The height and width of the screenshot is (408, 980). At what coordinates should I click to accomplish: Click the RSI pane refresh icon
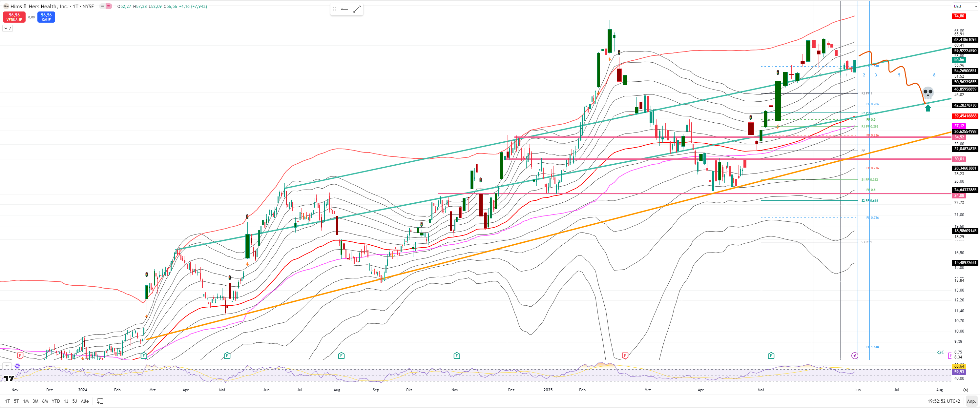17,366
